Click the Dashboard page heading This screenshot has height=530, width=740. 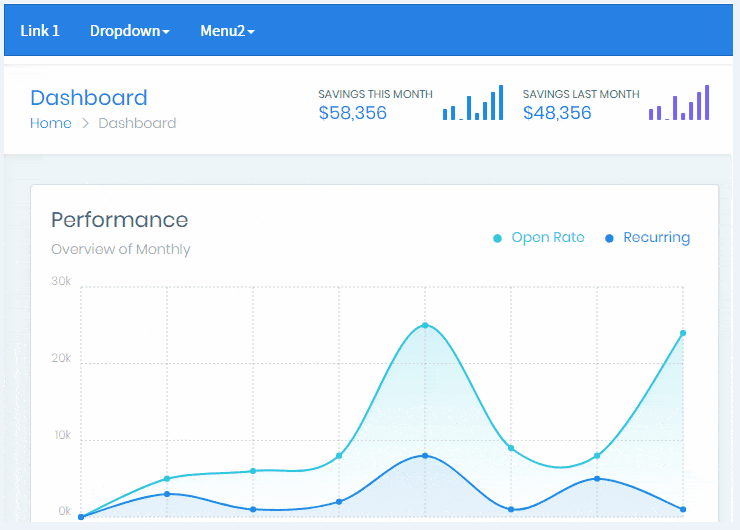tap(88, 97)
